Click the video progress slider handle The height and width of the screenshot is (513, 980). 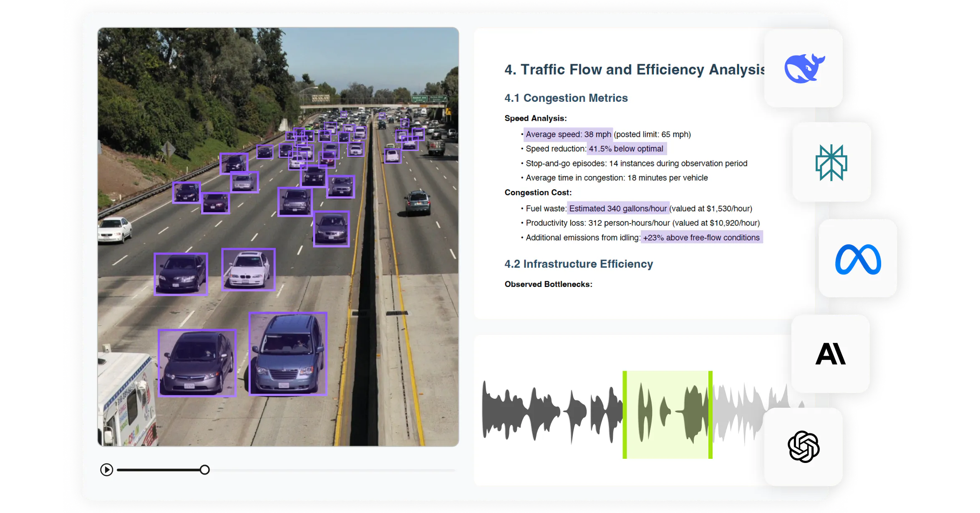204,470
